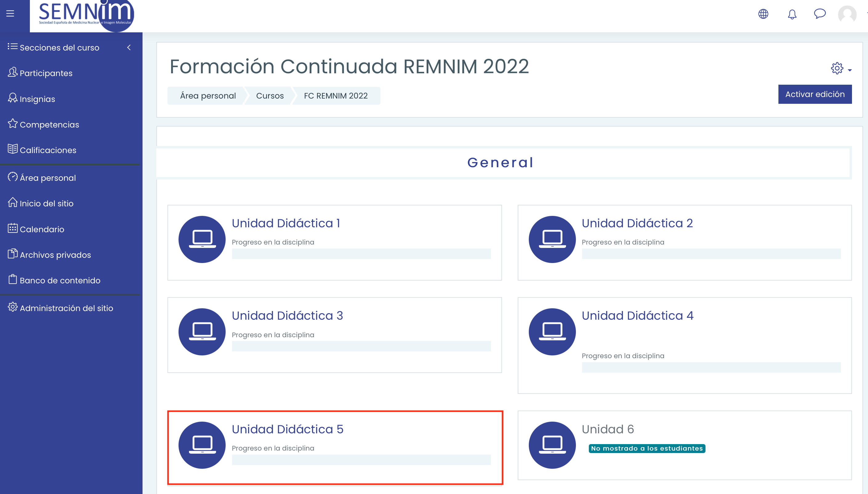Screen dimensions: 868x494
Task: Open Calificaciones in sidebar
Action: (48, 150)
